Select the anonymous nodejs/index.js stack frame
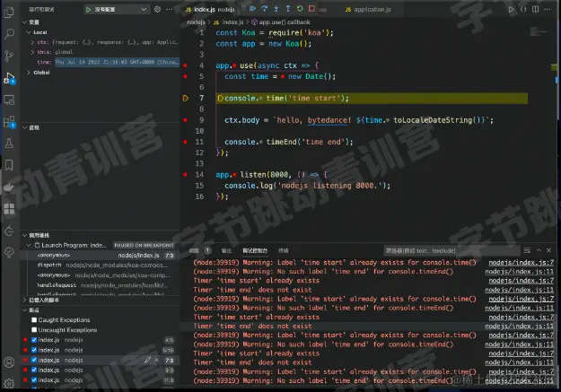The width and height of the screenshot is (561, 392). click(100, 255)
